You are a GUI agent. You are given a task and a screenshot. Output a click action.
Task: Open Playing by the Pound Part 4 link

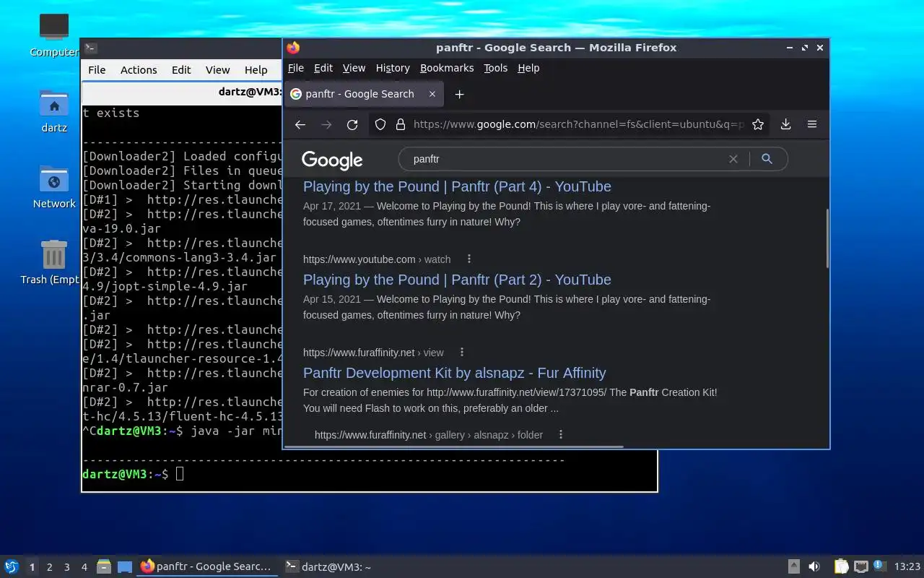457,186
